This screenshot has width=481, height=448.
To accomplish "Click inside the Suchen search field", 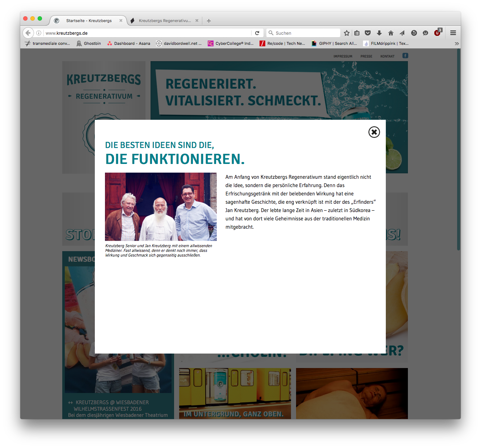I will [304, 33].
